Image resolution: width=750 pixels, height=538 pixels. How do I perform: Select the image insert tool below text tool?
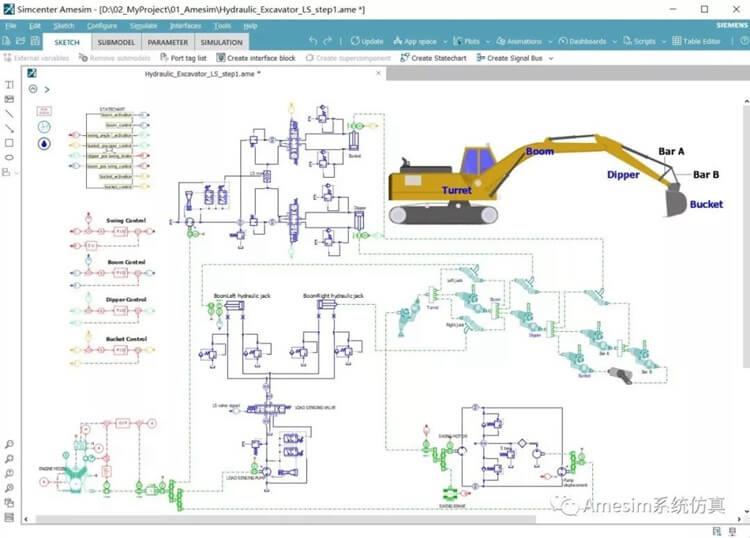[9, 99]
